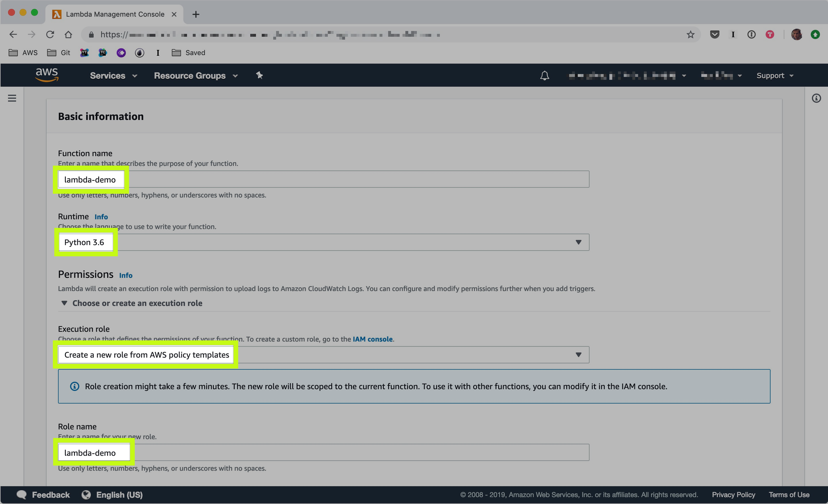Click the Pocket extension icon

715,34
